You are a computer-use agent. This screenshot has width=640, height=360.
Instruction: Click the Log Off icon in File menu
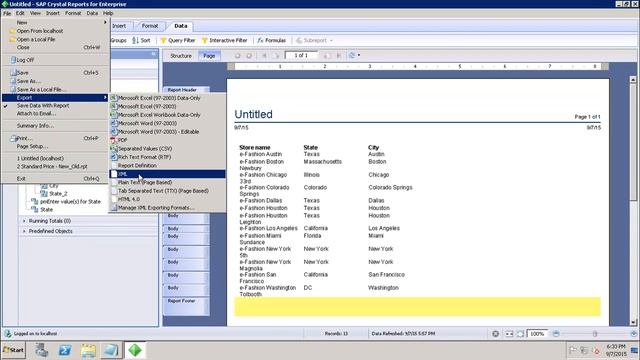(13, 60)
